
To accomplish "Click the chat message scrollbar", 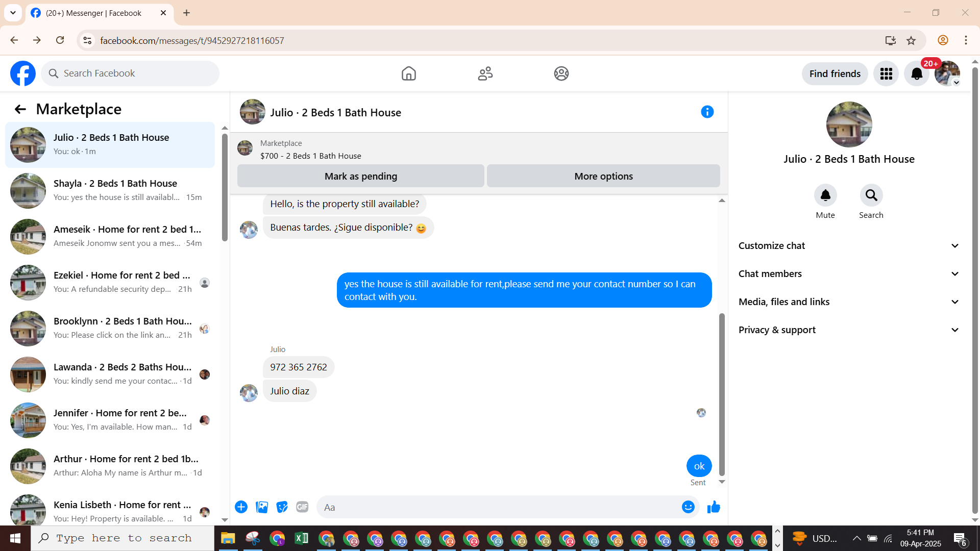I will (722, 394).
